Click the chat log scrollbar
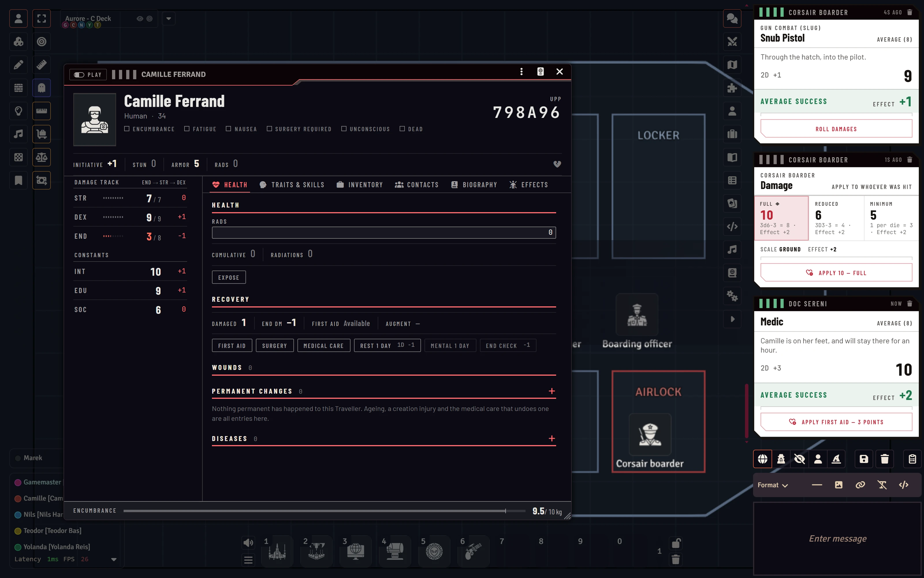 [x=746, y=411]
